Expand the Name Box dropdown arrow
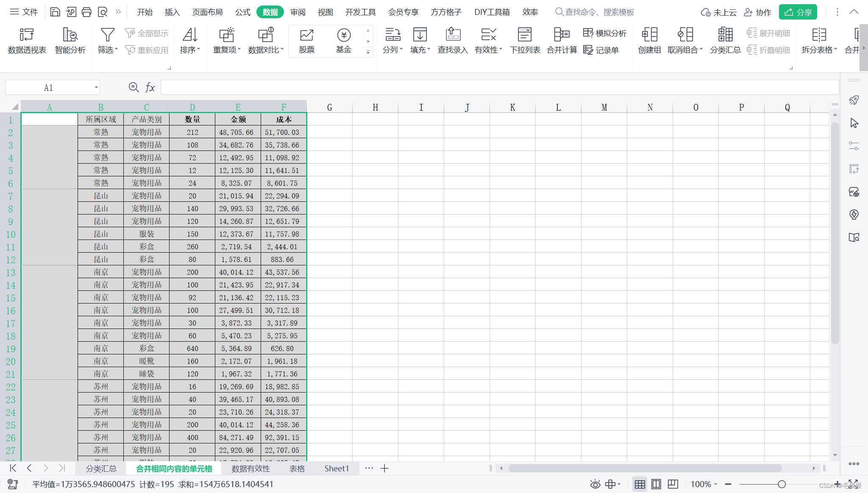Screen dimensions: 868x493 pos(96,88)
